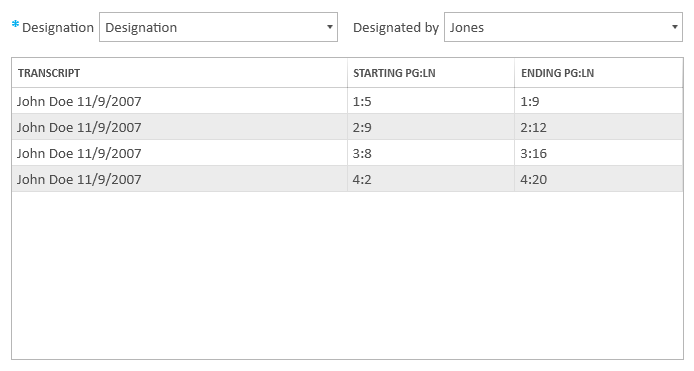Click the Designation combo box text
Viewport: 694px width, 371px height.
click(x=141, y=27)
